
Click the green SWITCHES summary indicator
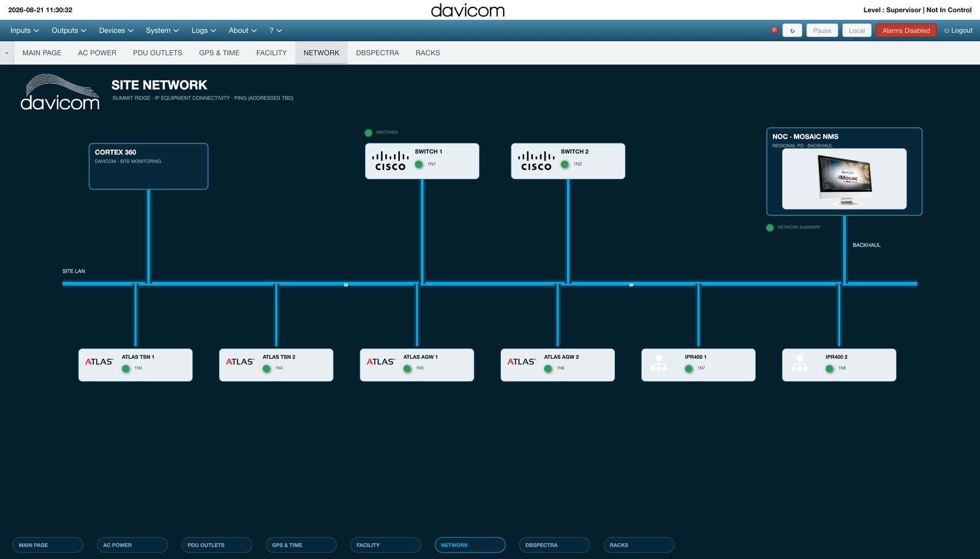tap(369, 132)
